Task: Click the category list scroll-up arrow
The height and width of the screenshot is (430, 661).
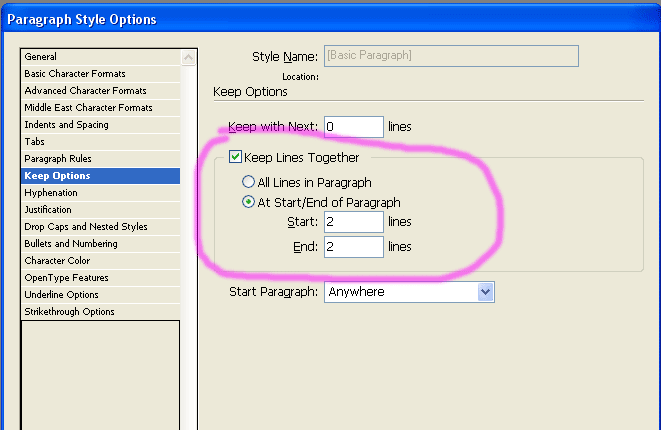Action: 188,57
